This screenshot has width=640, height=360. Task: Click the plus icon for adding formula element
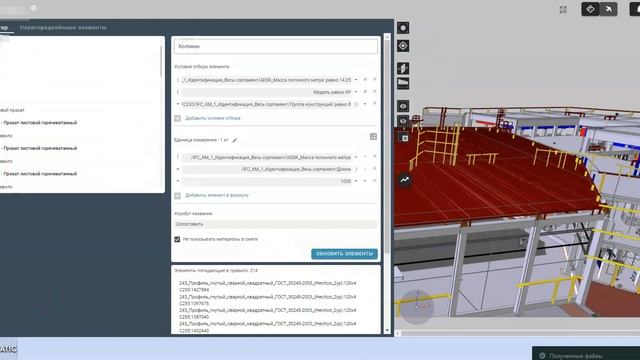(x=178, y=196)
